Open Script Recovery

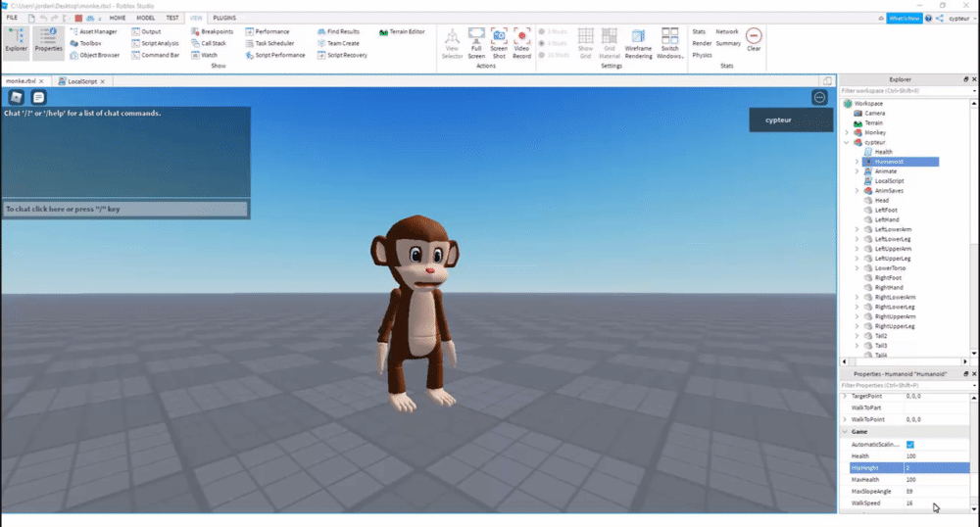click(x=342, y=55)
